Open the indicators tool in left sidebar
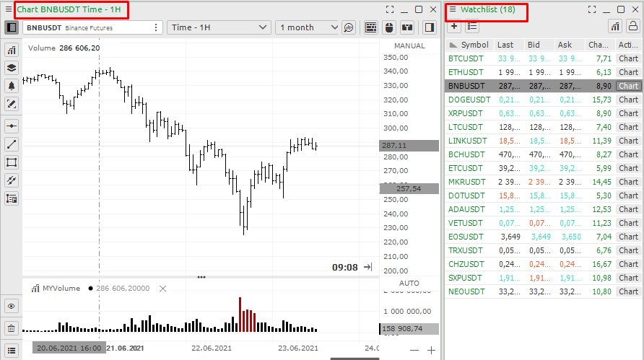Image resolution: width=644 pixels, height=360 pixels. [12, 51]
